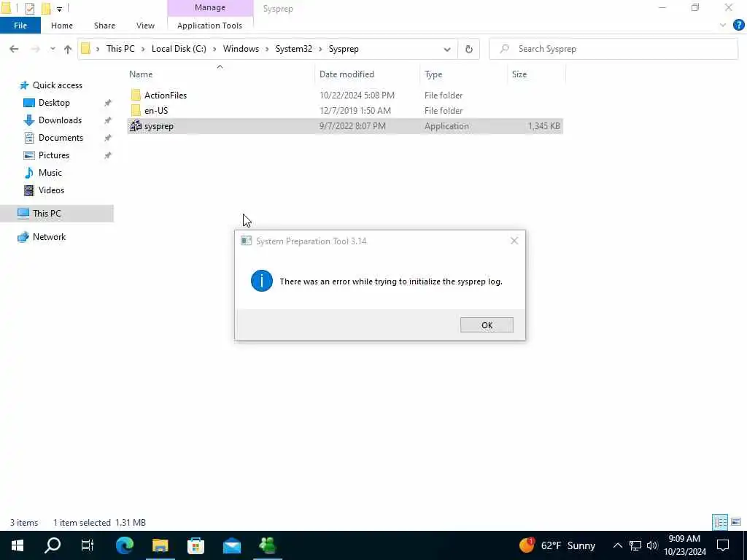Click the New folder quick access icon
Screen dimensions: 747x560
tap(46, 8)
